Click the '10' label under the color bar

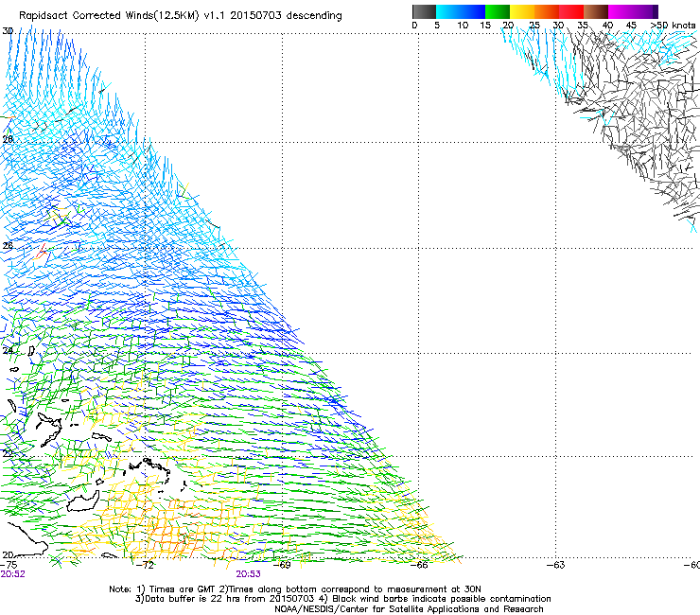click(x=463, y=26)
